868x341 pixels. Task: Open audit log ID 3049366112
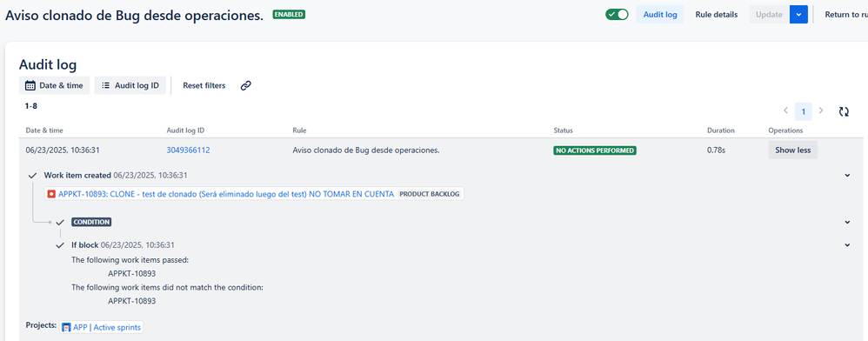[188, 150]
